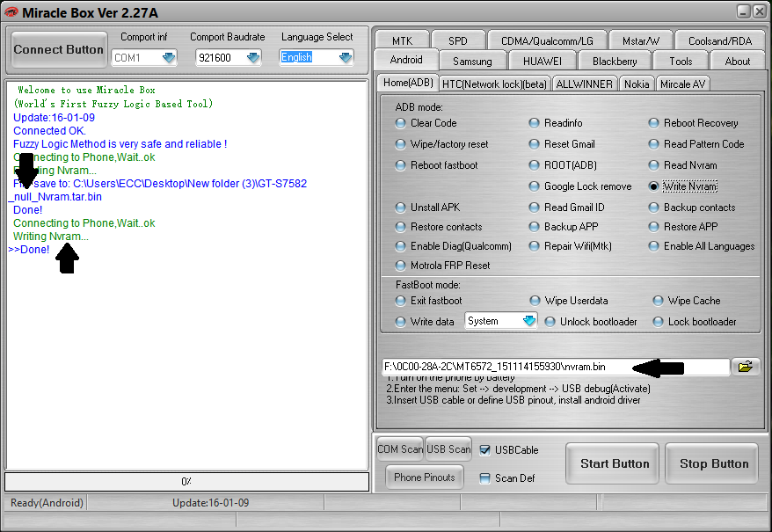Image resolution: width=772 pixels, height=532 pixels.
Task: Select Repair Wifi(Mtk) option
Action: (534, 246)
